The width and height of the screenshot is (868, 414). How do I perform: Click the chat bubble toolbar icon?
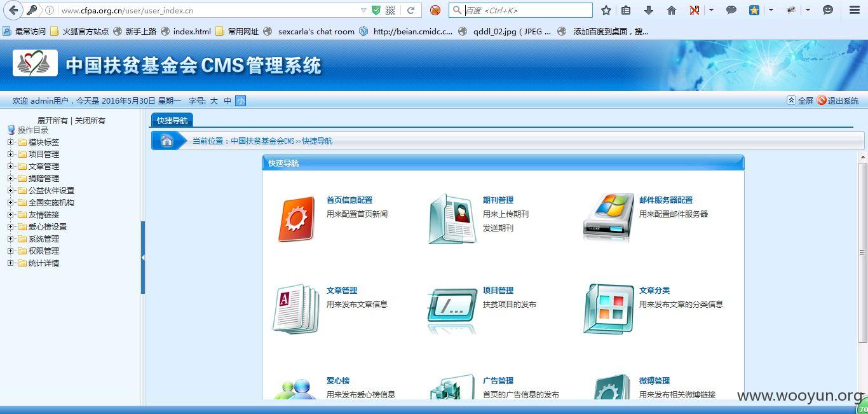pyautogui.click(x=731, y=10)
